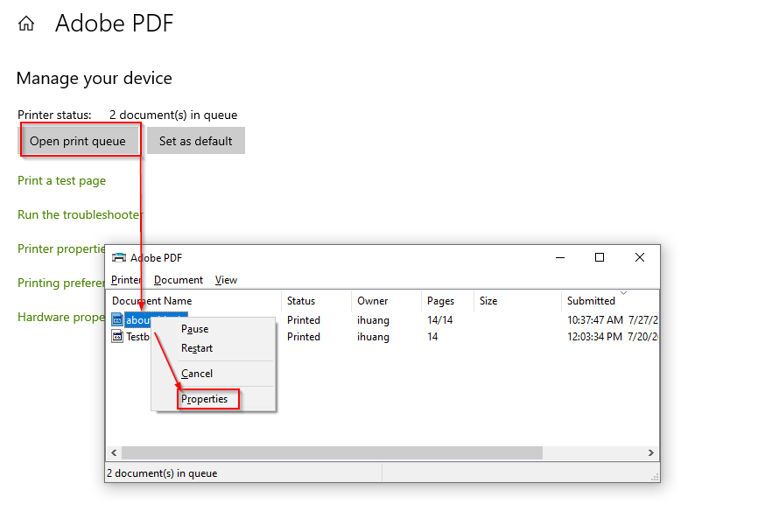Open the Run the troubleshooter link
Image resolution: width=772 pixels, height=532 pixels.
tap(79, 214)
